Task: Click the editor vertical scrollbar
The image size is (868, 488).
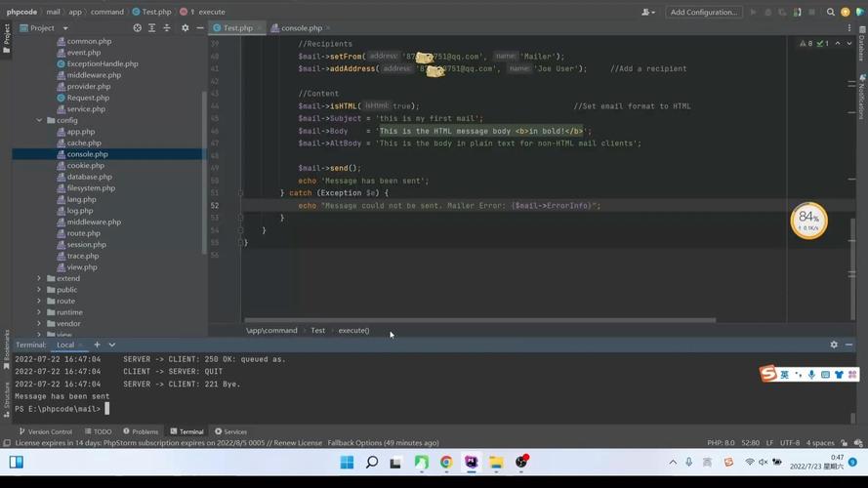Action: (852, 269)
